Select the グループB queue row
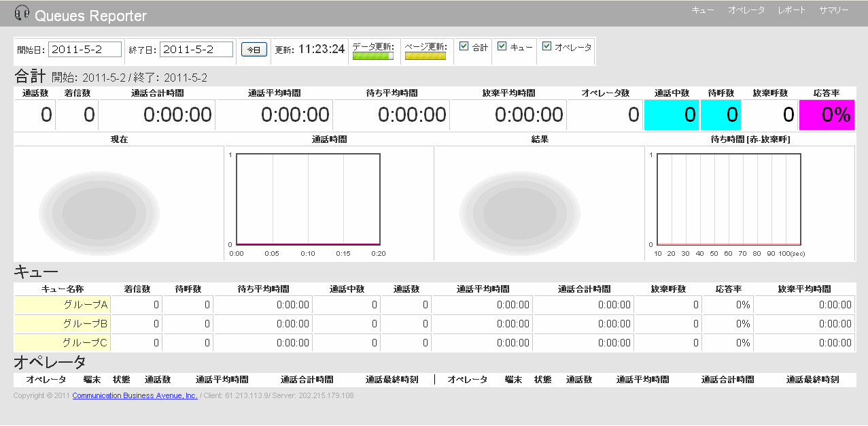868x426 pixels. tap(63, 324)
